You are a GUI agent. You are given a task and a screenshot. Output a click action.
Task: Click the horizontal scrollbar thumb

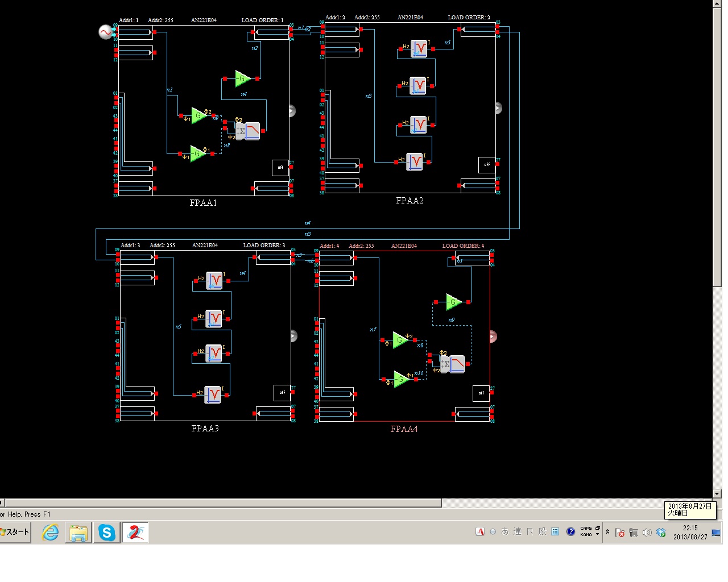tap(222, 503)
